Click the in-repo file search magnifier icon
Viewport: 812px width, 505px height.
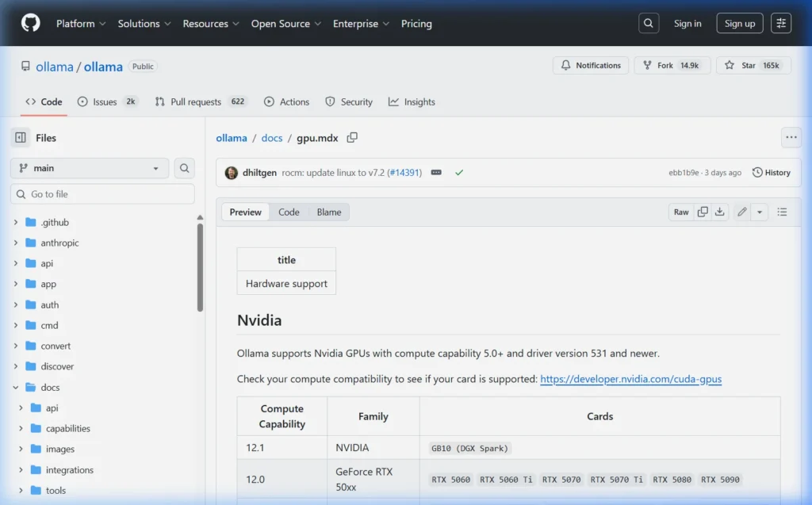[184, 168]
